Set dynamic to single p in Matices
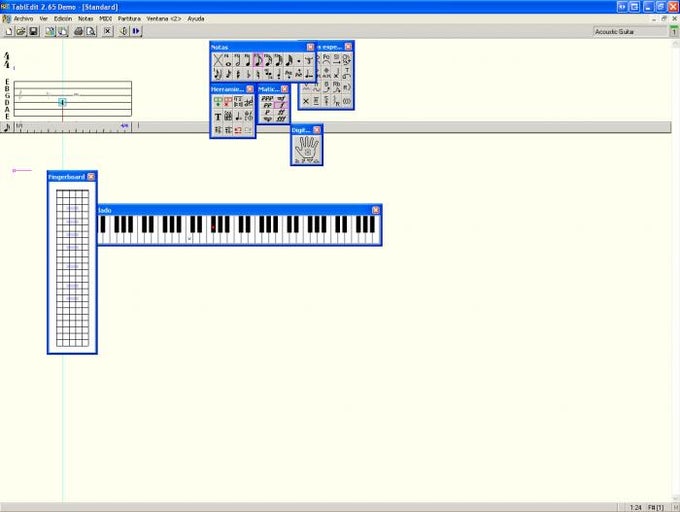 coord(267,112)
